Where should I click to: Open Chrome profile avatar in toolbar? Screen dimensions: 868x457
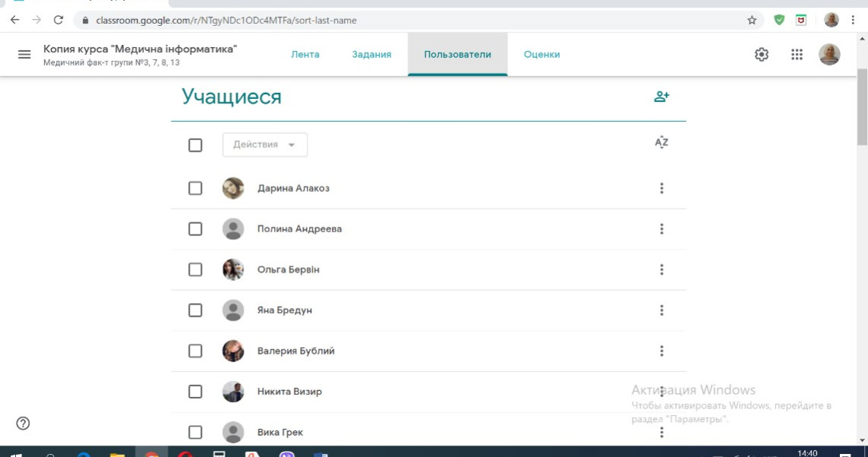point(831,20)
